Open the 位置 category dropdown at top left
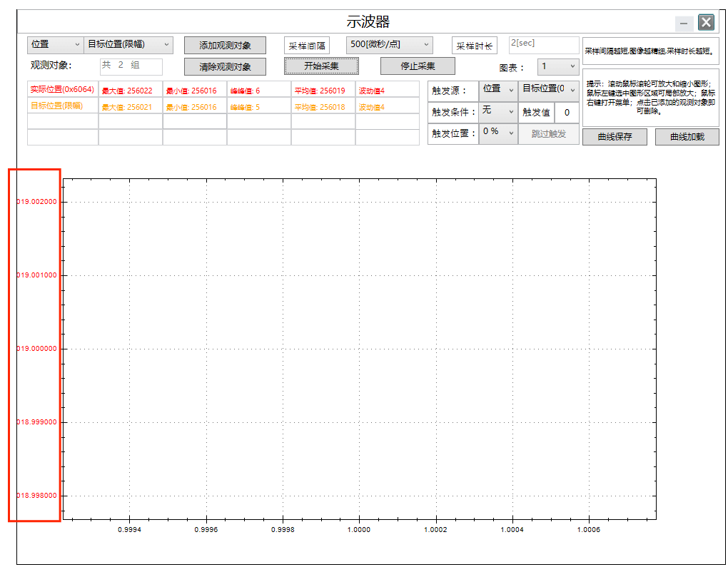The width and height of the screenshot is (728, 567). point(55,44)
